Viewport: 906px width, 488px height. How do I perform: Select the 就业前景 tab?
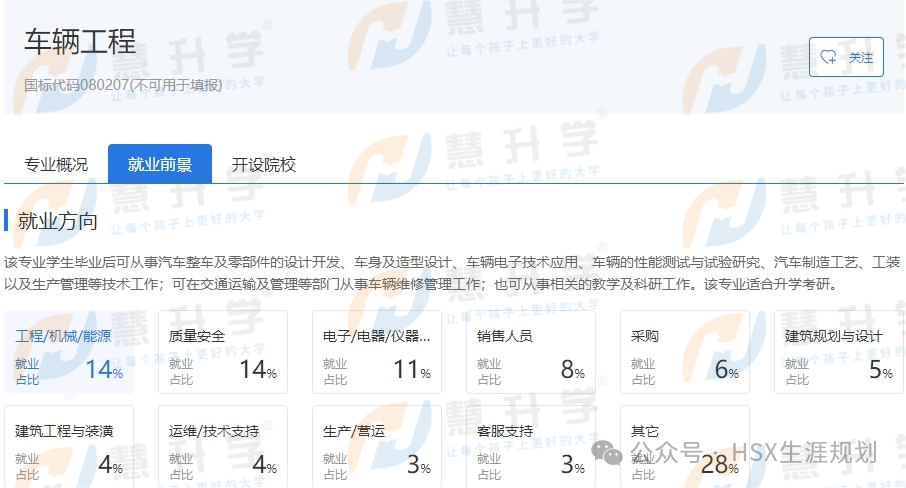pos(159,164)
